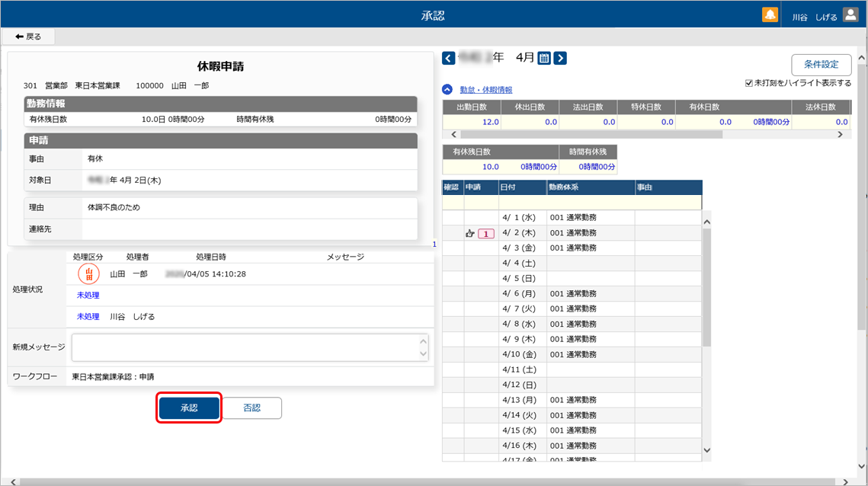Open 条件設定 settings

pyautogui.click(x=821, y=65)
